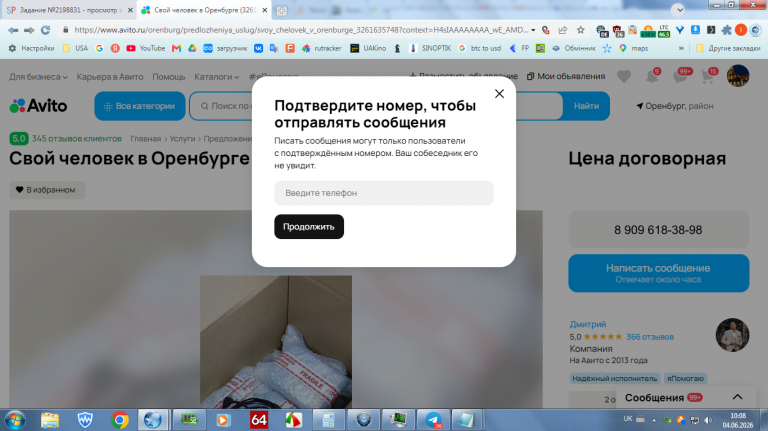Toggle the 'В избранном' favorite button
This screenshot has width=768, height=431.
(47, 190)
